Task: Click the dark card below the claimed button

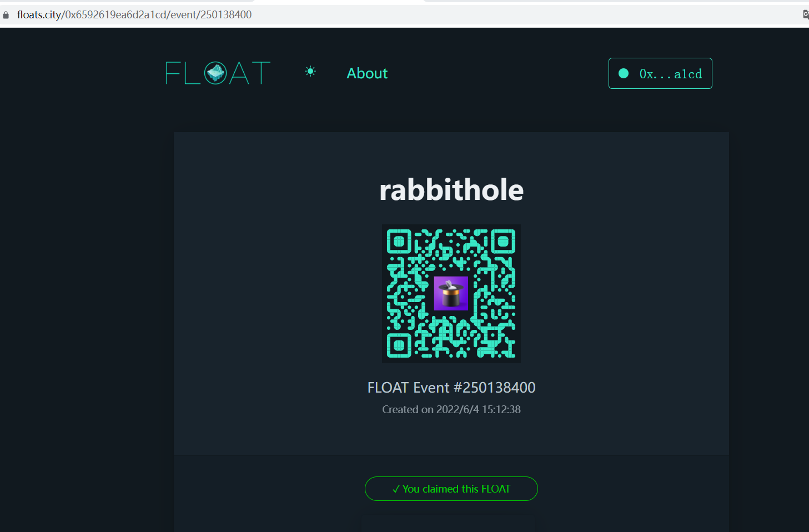Action: (448, 524)
